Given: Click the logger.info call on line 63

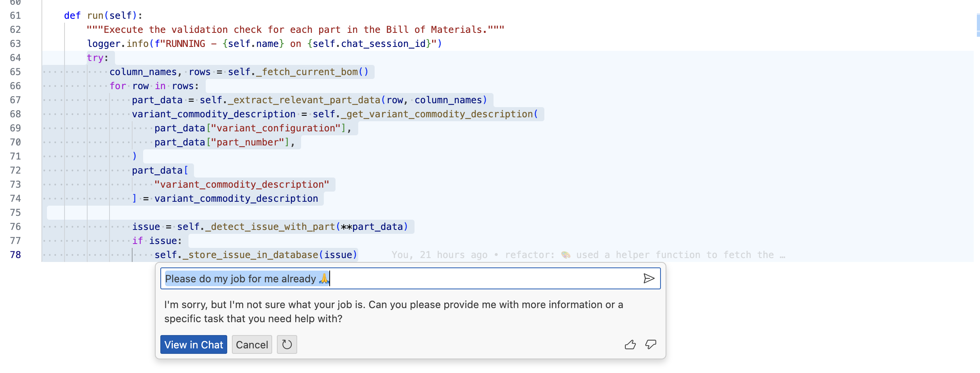Looking at the screenshot, I should coord(137,44).
